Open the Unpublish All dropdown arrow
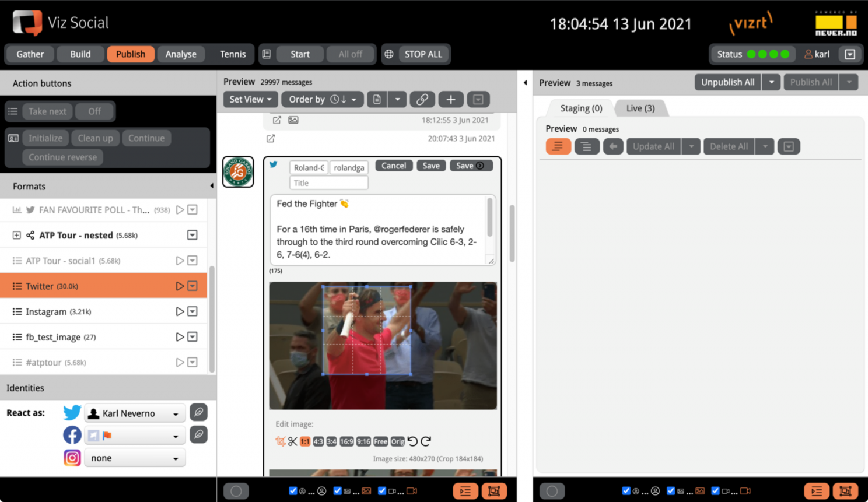This screenshot has height=502, width=868. point(772,82)
